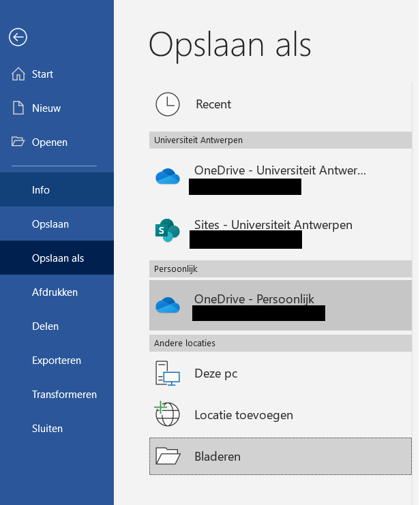Viewport: 420px width, 505px height.
Task: Open the Delen option
Action: tap(57, 326)
